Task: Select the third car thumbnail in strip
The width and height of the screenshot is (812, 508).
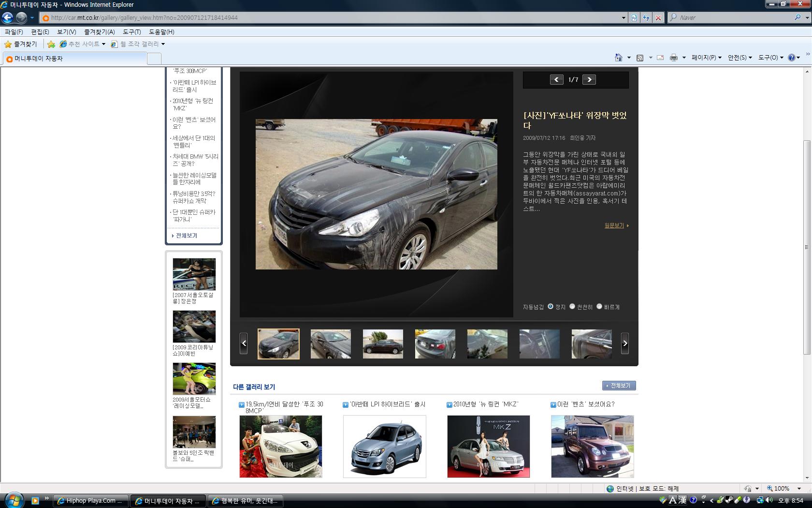Action: click(x=383, y=344)
